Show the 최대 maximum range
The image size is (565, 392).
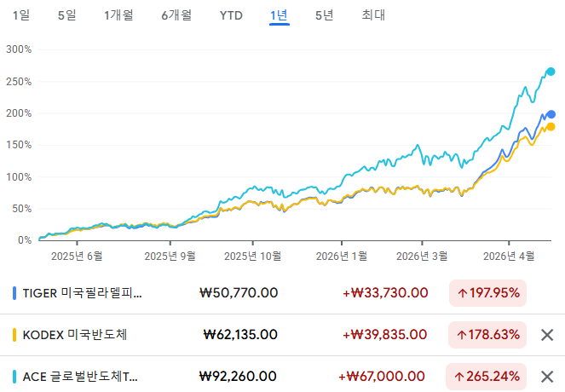tap(373, 15)
